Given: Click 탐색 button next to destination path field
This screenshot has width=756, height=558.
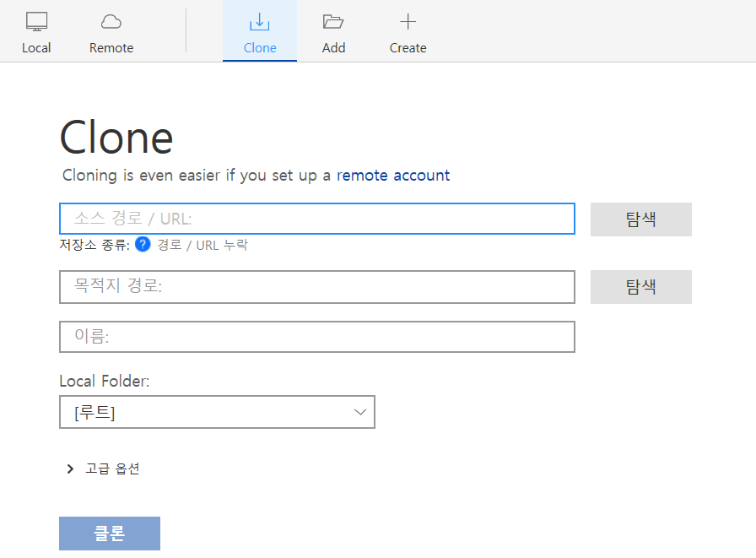Looking at the screenshot, I should 640,287.
